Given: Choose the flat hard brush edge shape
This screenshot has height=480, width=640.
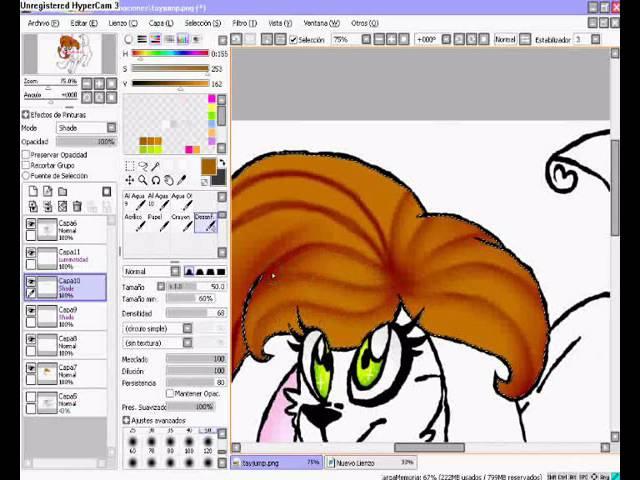Looking at the screenshot, I should tap(221, 272).
